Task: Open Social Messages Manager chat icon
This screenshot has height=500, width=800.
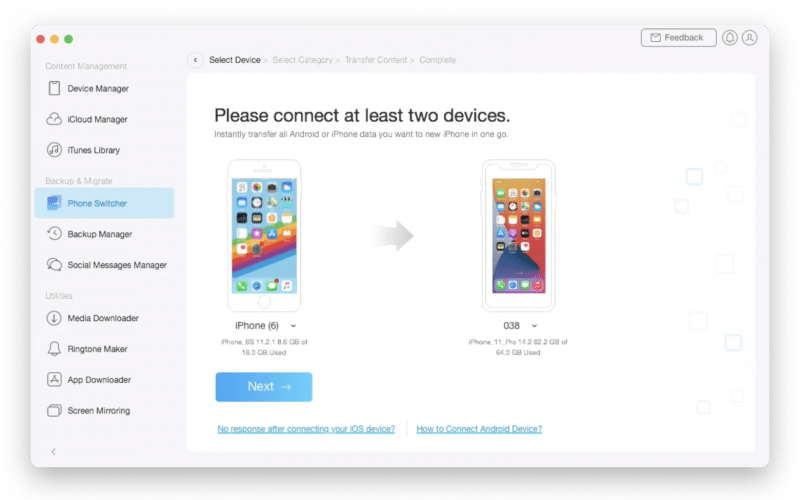Action: coord(54,265)
